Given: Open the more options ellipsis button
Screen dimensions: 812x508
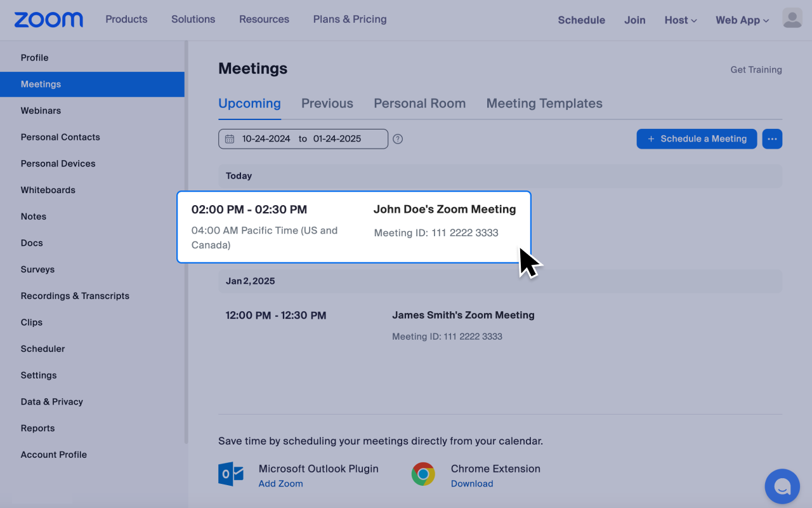Looking at the screenshot, I should coord(772,139).
